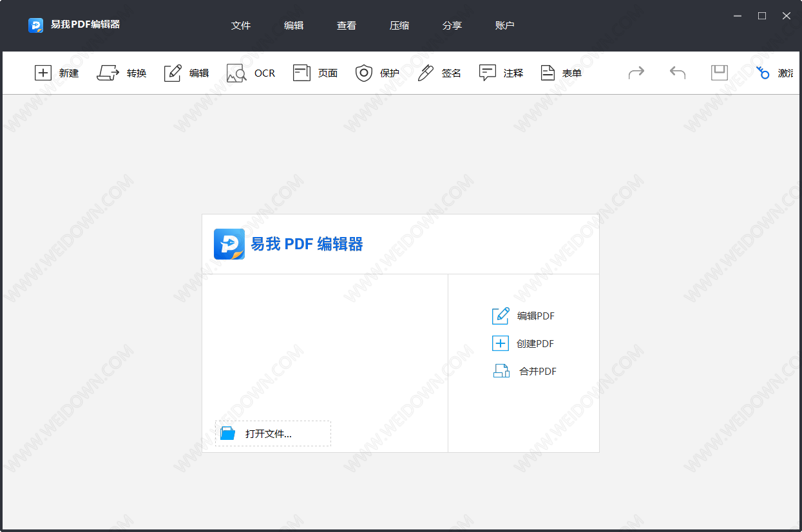
Task: Open the 查看 (View) menu
Action: point(347,26)
